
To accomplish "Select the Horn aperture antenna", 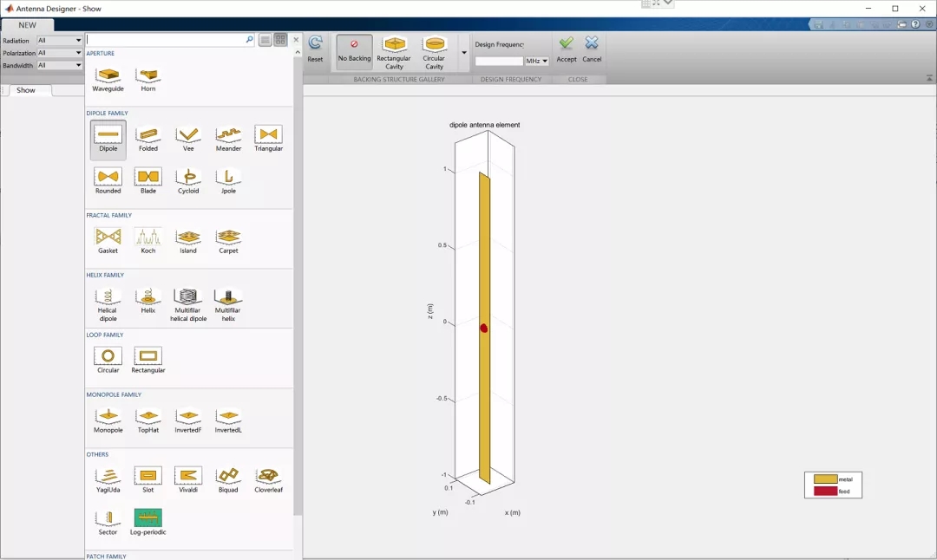I will [x=148, y=79].
